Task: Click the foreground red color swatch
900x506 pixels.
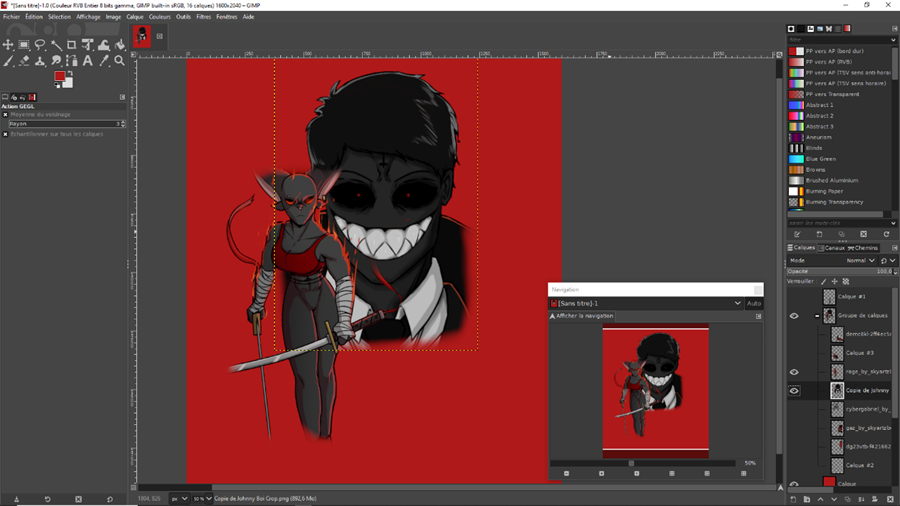Action: (60, 77)
